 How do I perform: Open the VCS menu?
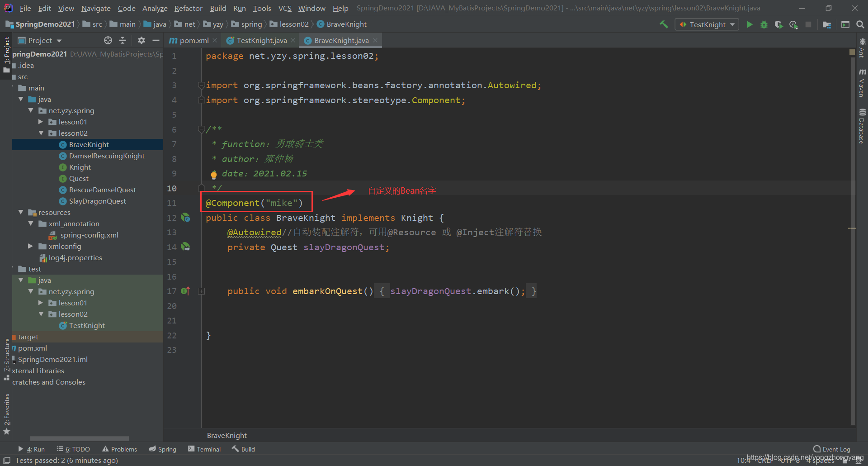(x=285, y=8)
